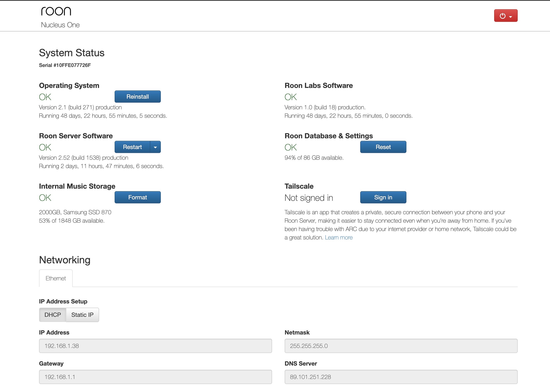Click the OK status under Operating System
This screenshot has width=550, height=392.
coord(45,97)
